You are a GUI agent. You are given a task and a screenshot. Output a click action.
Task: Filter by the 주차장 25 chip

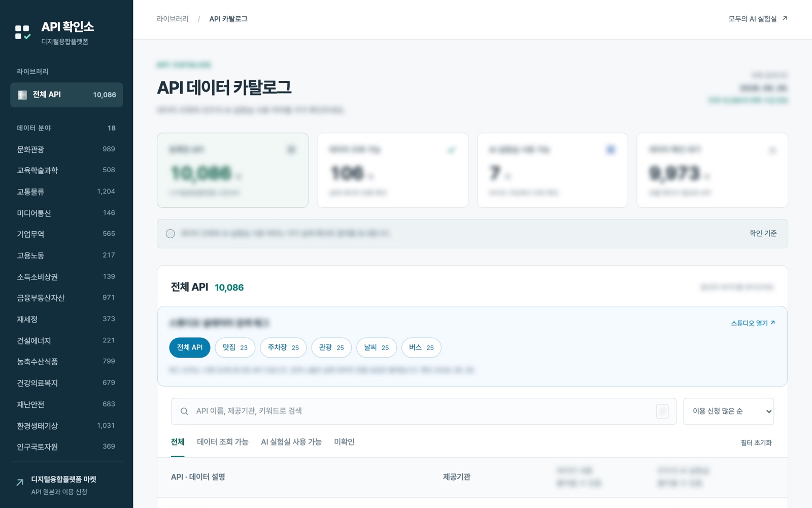point(283,347)
